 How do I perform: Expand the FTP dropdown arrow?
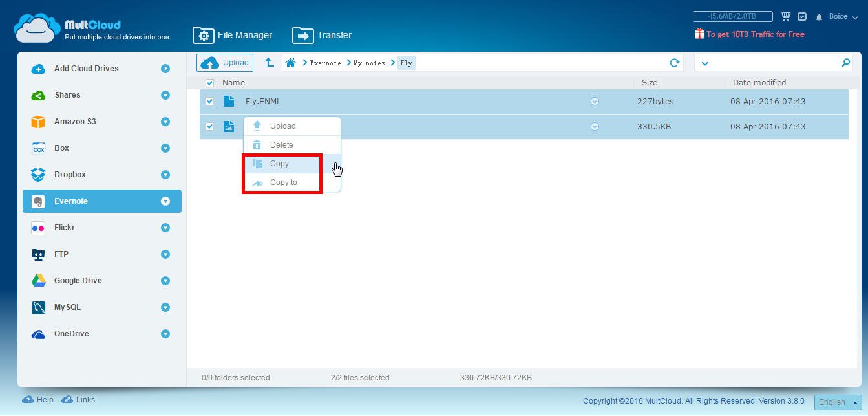click(165, 254)
